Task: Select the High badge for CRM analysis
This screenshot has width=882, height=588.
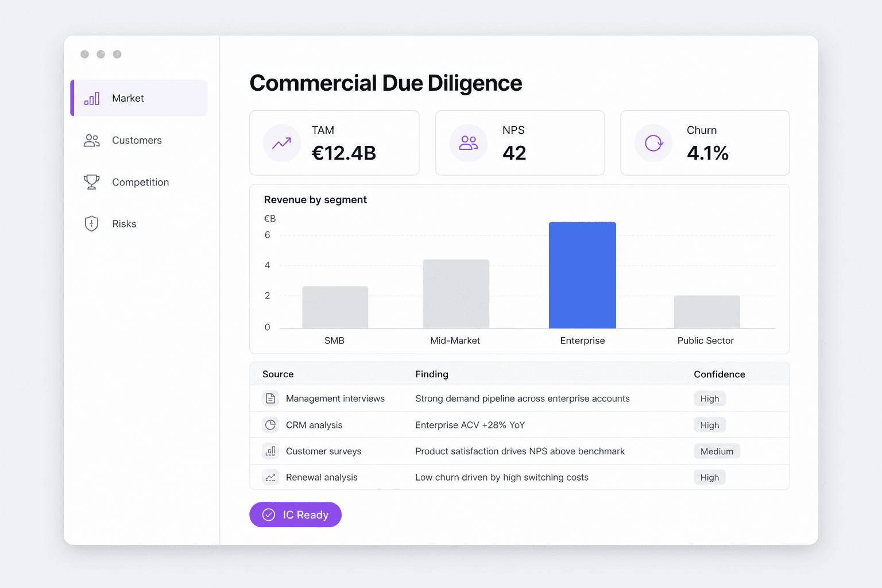Action: point(710,425)
